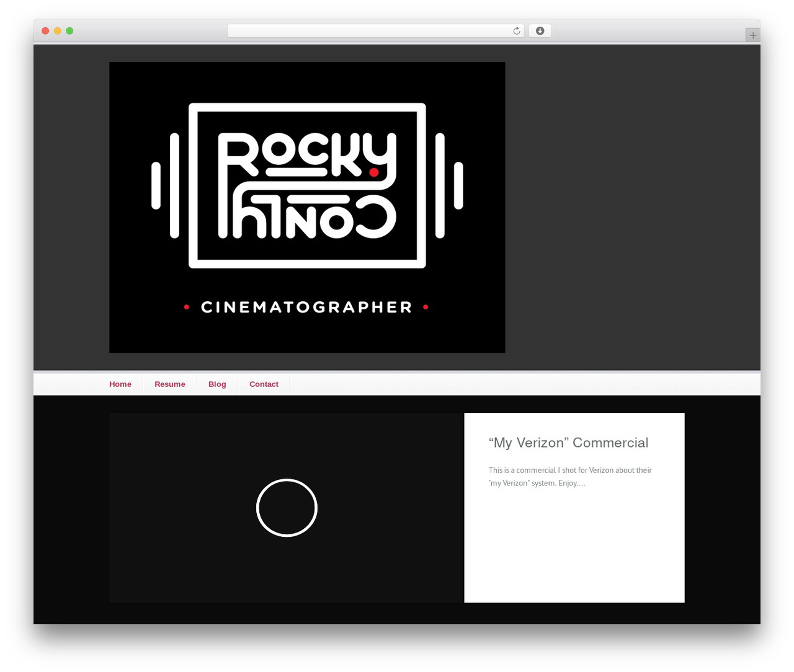Screen dimensions: 794x672
Task: Reload the page with the refresh icon
Action: coord(516,31)
